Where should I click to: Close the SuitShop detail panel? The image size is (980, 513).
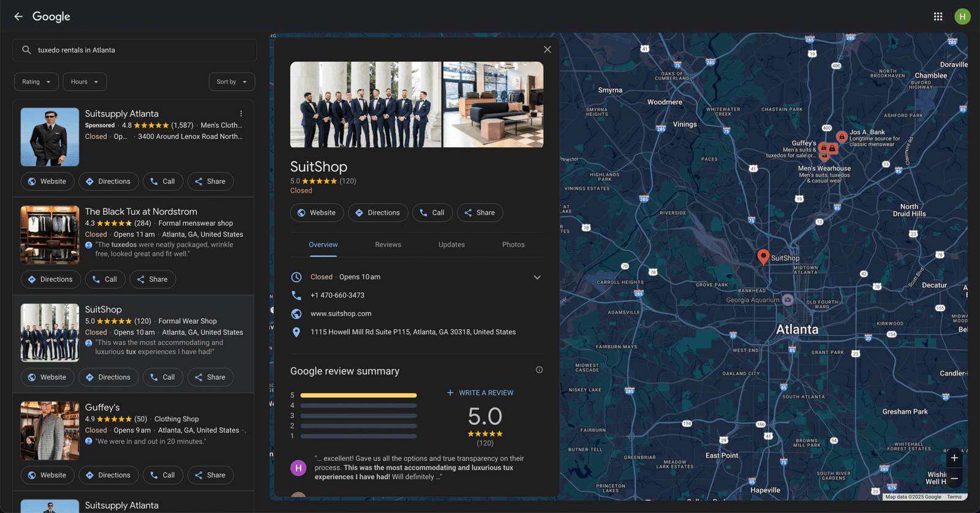[548, 50]
